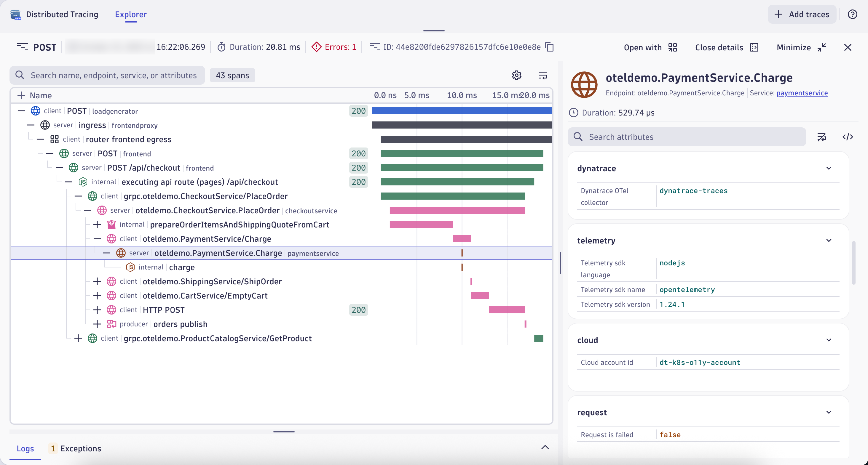The width and height of the screenshot is (868, 465).
Task: Expand the grpc.oteldemo.ProductCatalogService/GetProduct span
Action: pyautogui.click(x=78, y=338)
